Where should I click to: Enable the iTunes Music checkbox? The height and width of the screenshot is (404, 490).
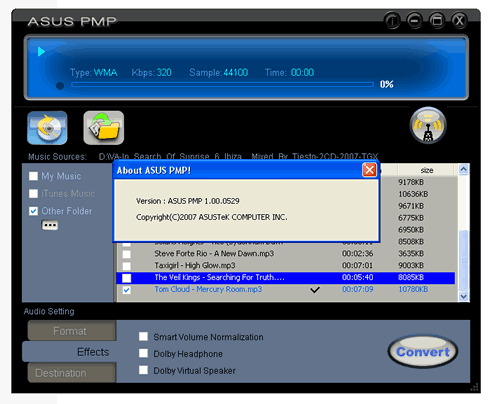33,193
